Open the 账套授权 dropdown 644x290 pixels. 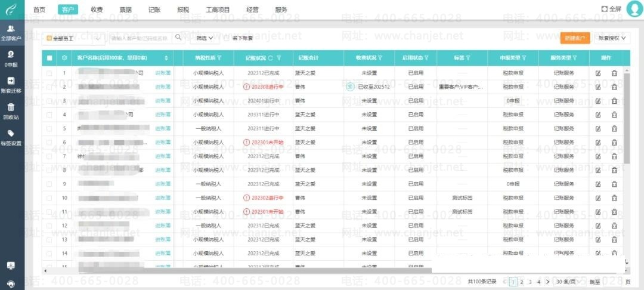(x=612, y=38)
